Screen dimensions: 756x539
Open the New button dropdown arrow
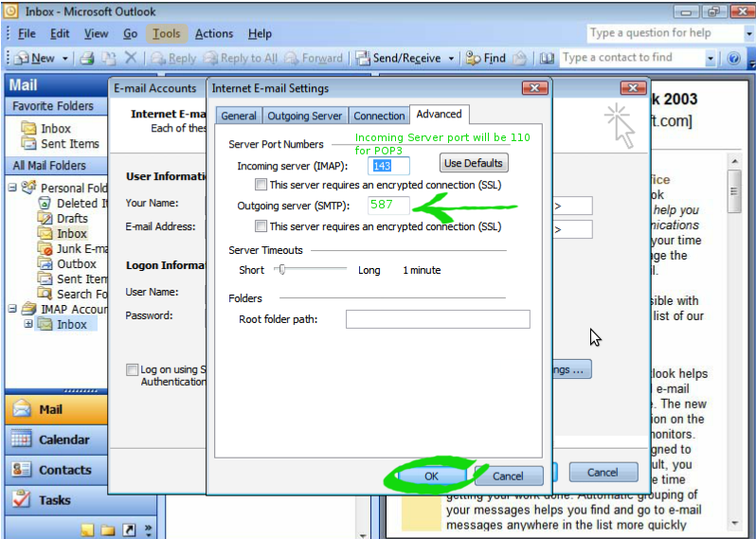[x=64, y=59]
